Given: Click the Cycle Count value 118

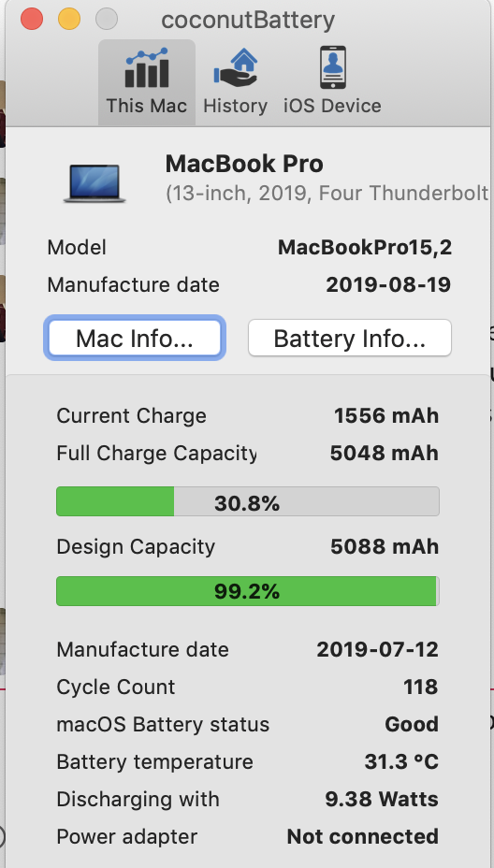Looking at the screenshot, I should [421, 687].
